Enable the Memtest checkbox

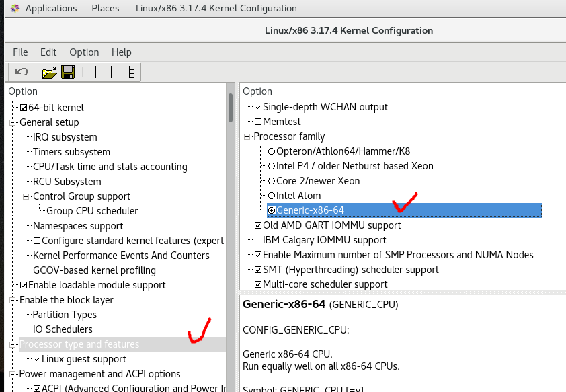tap(258, 122)
